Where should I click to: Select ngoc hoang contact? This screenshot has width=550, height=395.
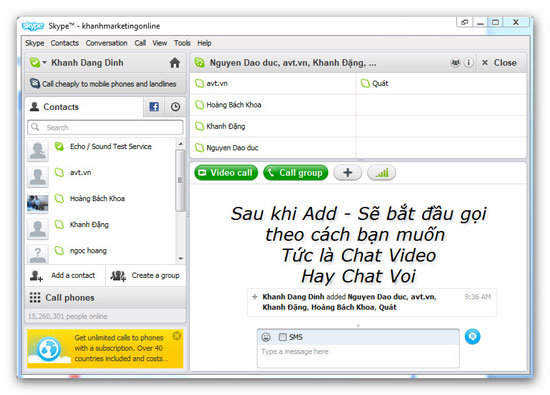(101, 253)
